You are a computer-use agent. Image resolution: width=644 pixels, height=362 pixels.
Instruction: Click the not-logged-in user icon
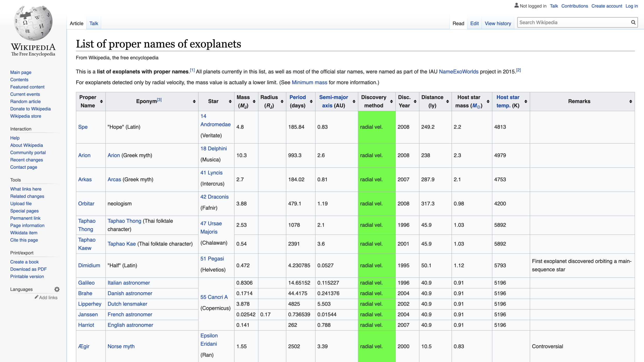click(516, 5)
